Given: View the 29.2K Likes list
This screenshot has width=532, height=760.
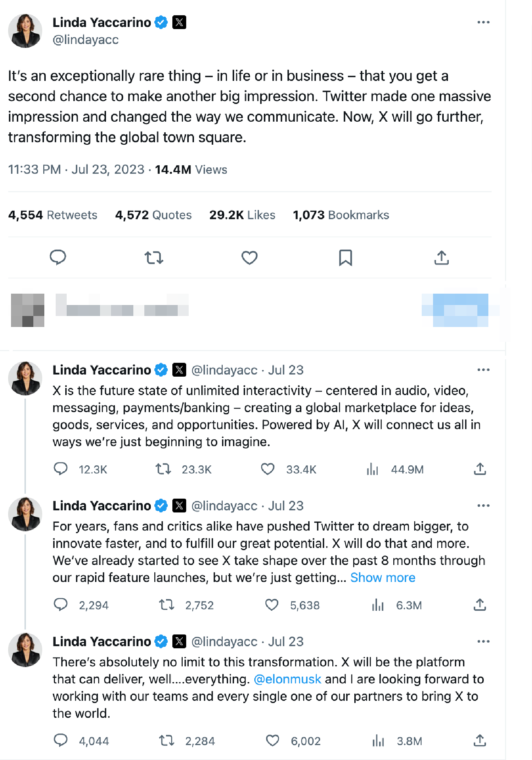Looking at the screenshot, I should click(242, 215).
